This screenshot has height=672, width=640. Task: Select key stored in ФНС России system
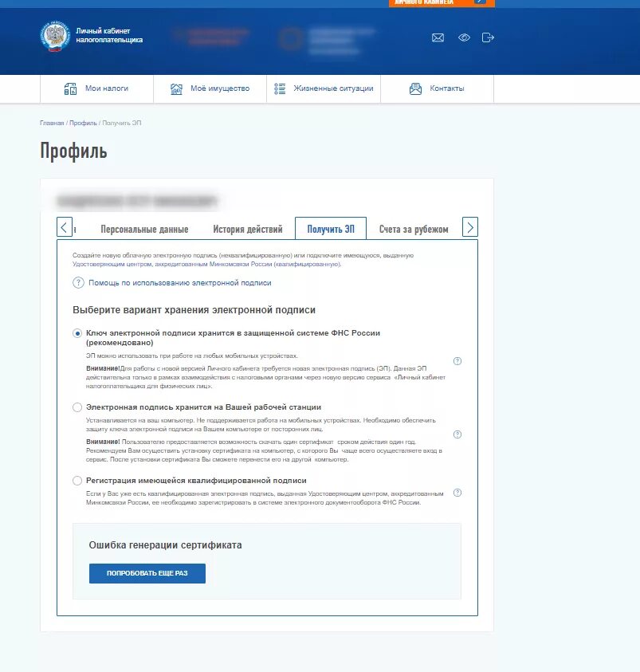click(x=77, y=333)
